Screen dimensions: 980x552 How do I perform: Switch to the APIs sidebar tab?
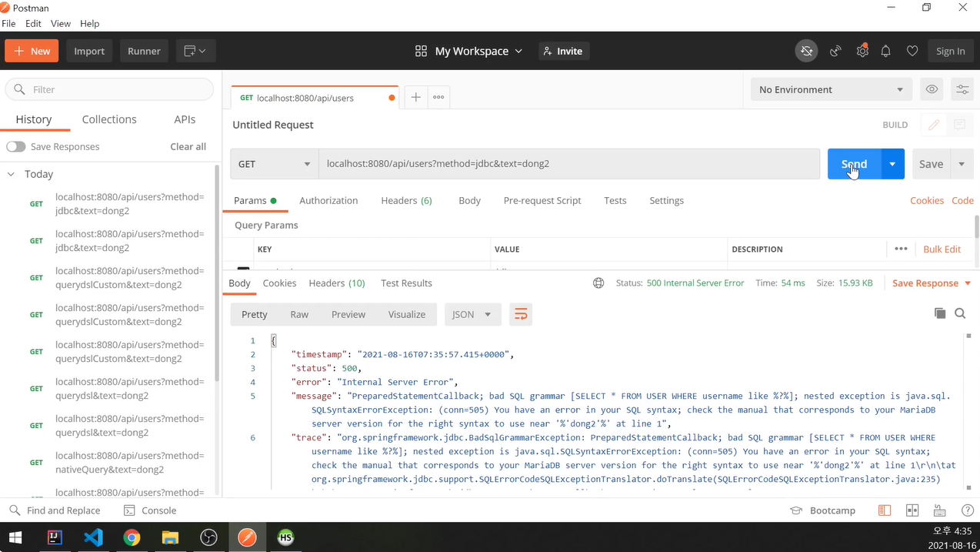(x=185, y=119)
